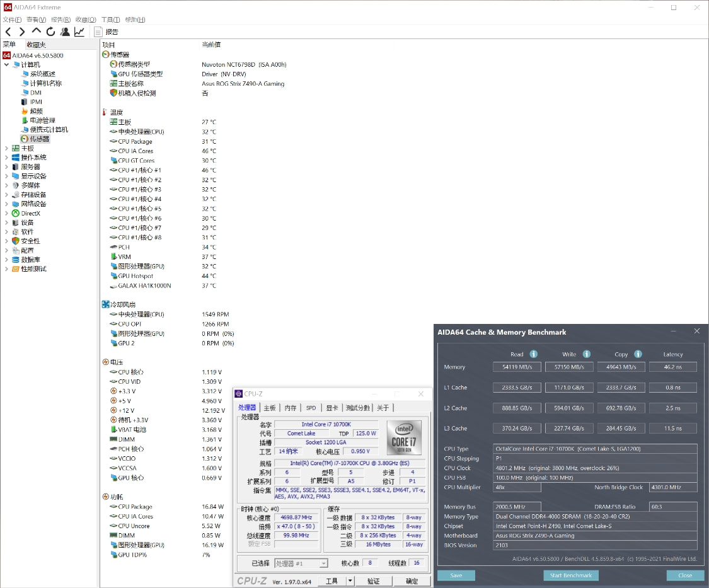This screenshot has height=588, width=709.
Task: Switch to 测试分数 tab in CPU-Z
Action: pos(358,408)
